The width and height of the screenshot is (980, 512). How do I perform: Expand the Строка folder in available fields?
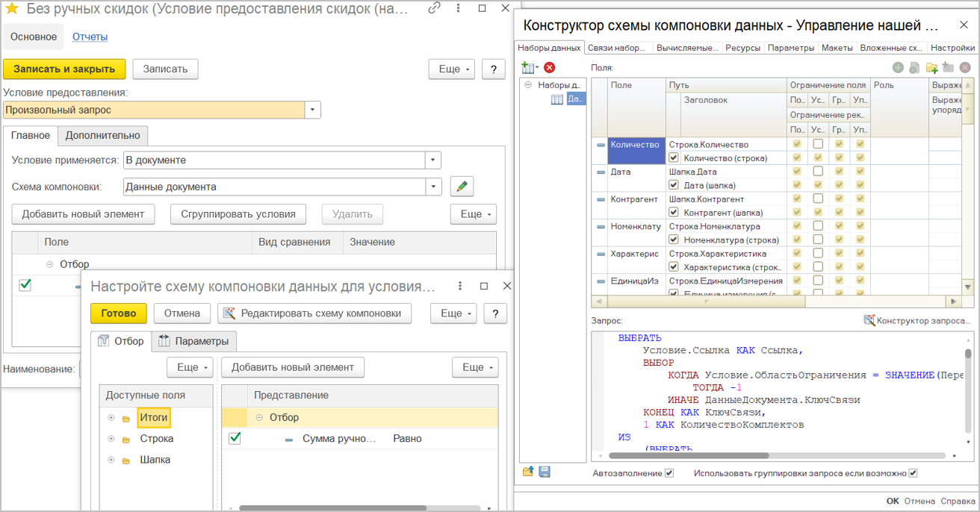[111, 439]
